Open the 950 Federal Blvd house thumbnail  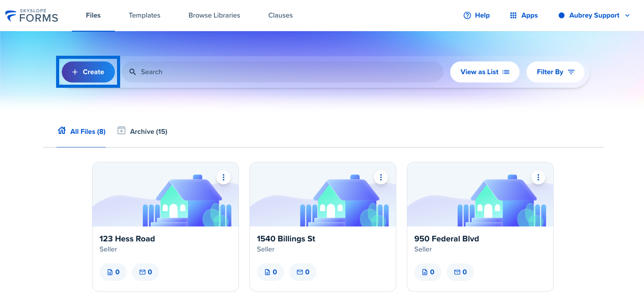click(x=480, y=194)
